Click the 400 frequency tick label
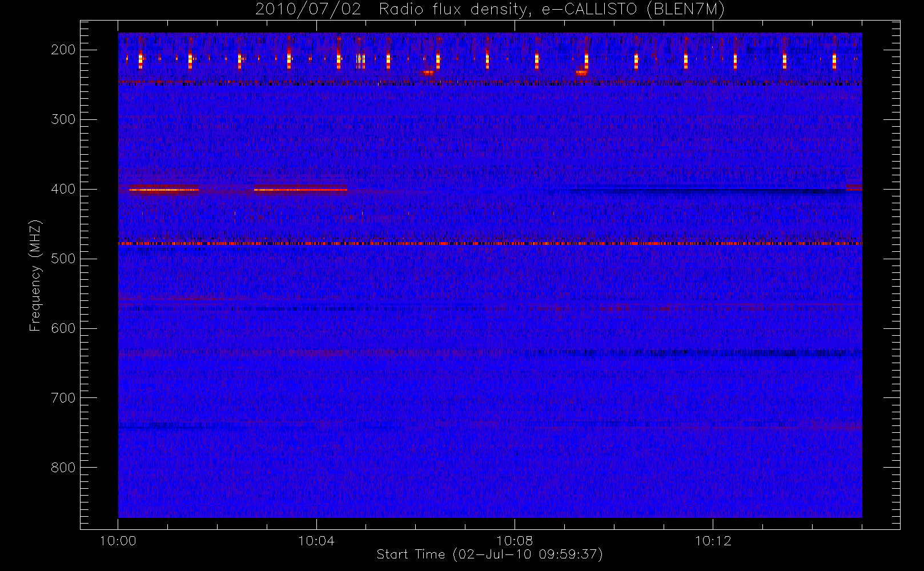Screen dimensions: 924x571 point(63,189)
